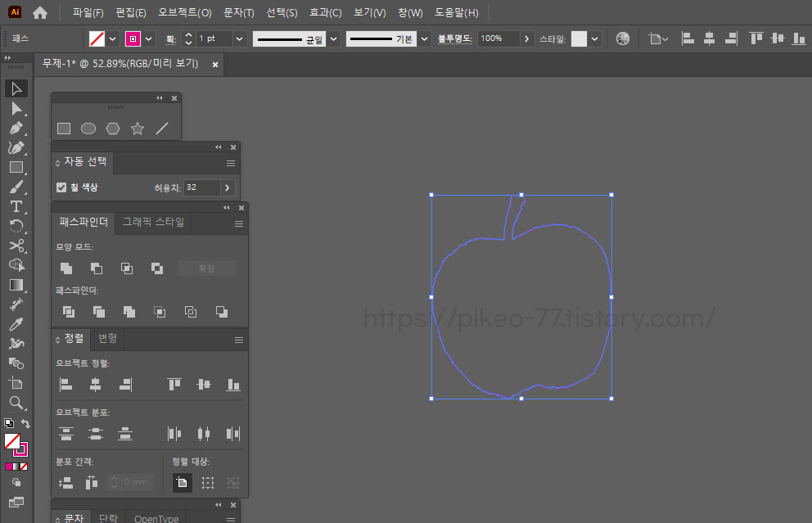Toggle Align to Selection option
The height and width of the screenshot is (523, 812).
click(x=208, y=483)
